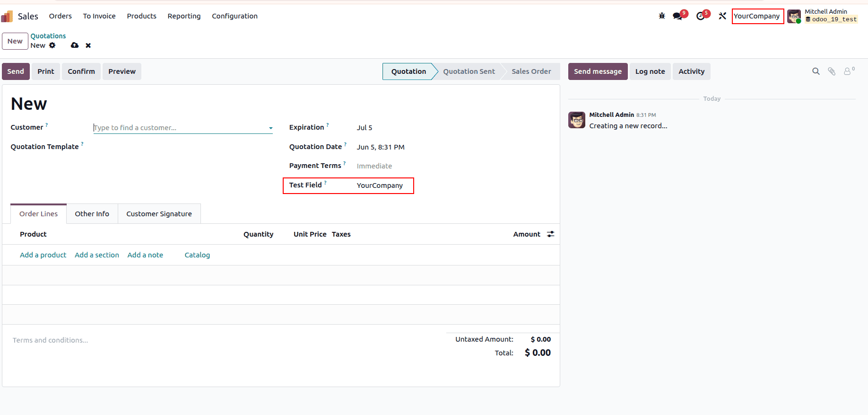Open attachments paperclip icon
Screen dimensions: 868x415
click(x=832, y=71)
